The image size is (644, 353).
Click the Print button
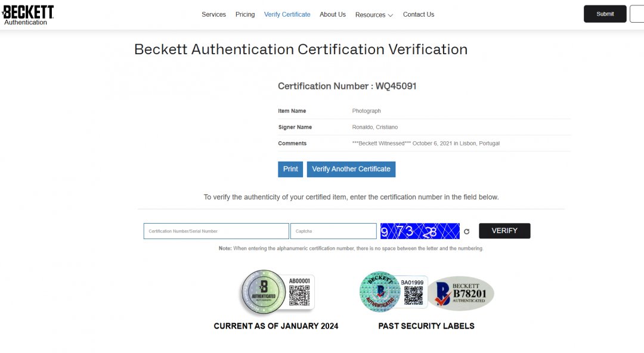coord(290,169)
